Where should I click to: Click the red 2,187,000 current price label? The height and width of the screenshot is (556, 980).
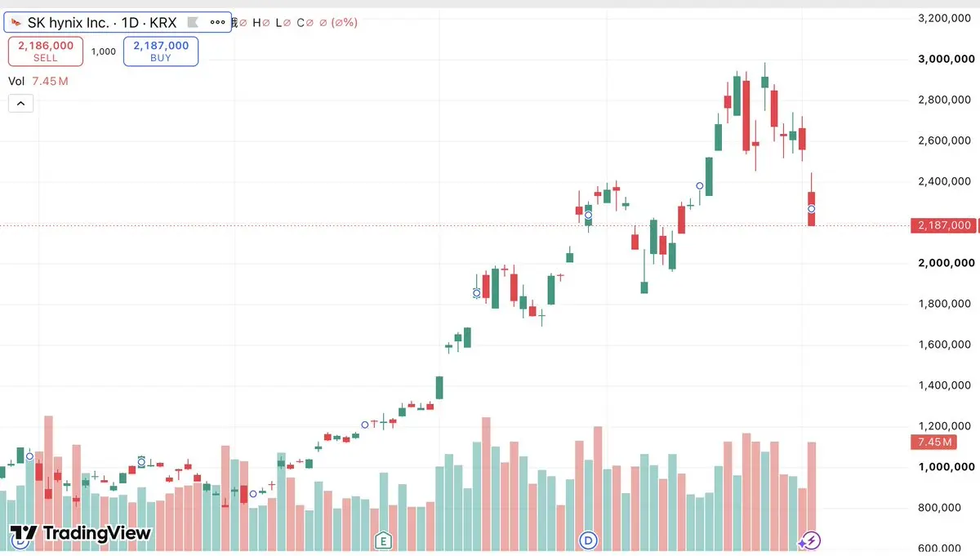tap(942, 225)
